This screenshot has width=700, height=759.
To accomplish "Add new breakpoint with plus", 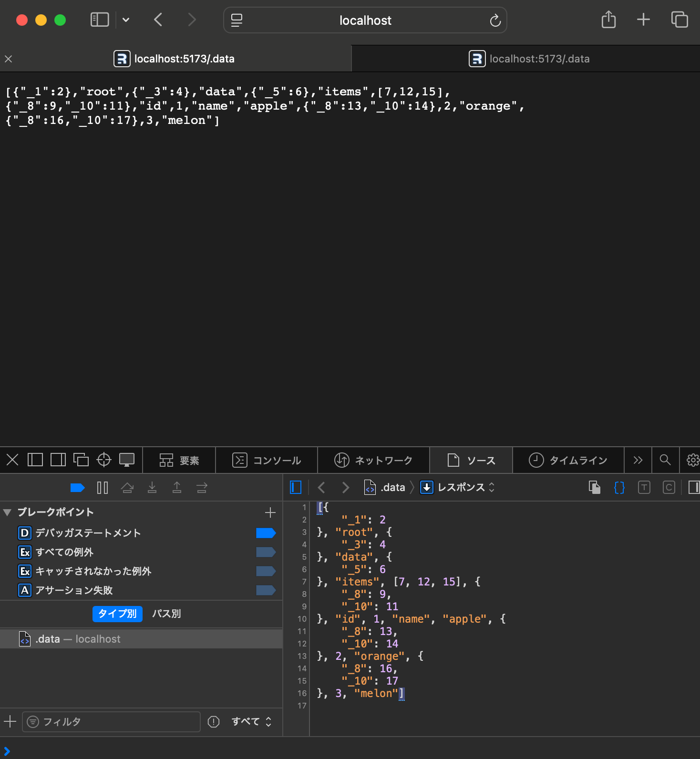I will pyautogui.click(x=270, y=512).
